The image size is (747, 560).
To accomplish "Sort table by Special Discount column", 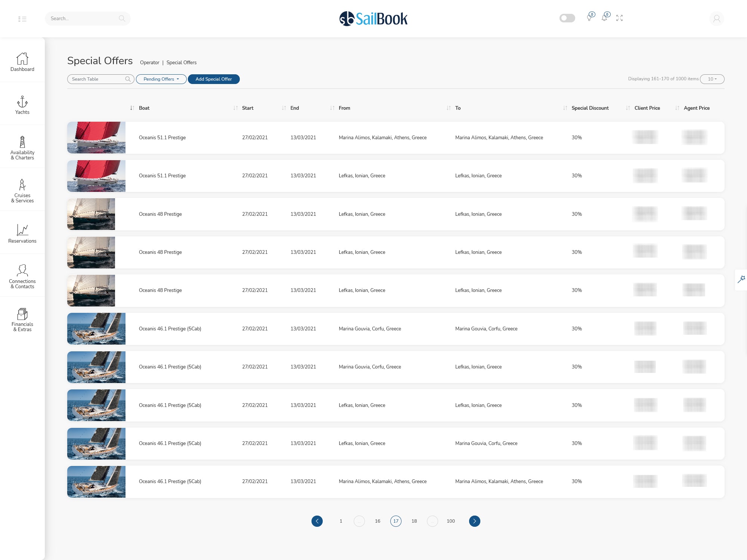I will (590, 108).
